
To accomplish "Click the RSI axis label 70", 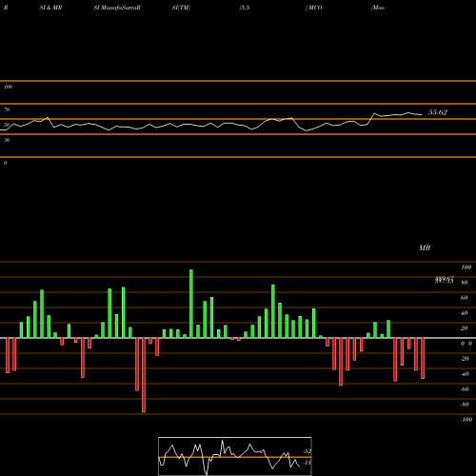I will pos(7,109).
